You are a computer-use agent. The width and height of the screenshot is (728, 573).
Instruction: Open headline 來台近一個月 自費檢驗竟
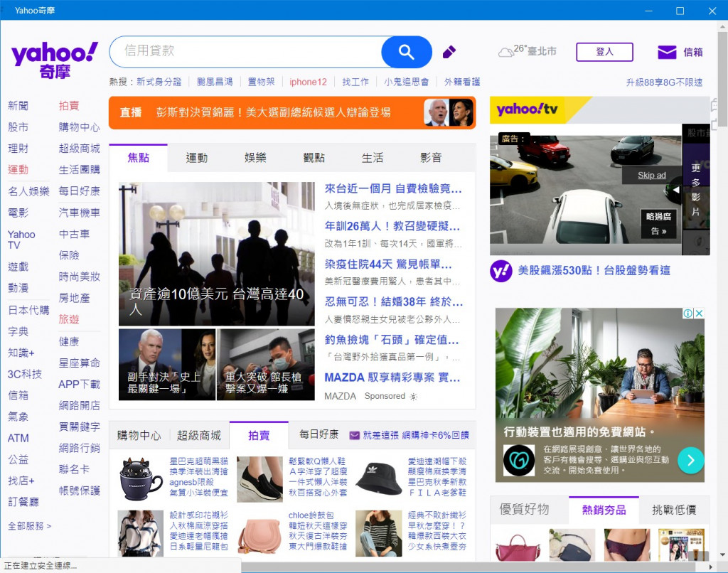tap(393, 189)
